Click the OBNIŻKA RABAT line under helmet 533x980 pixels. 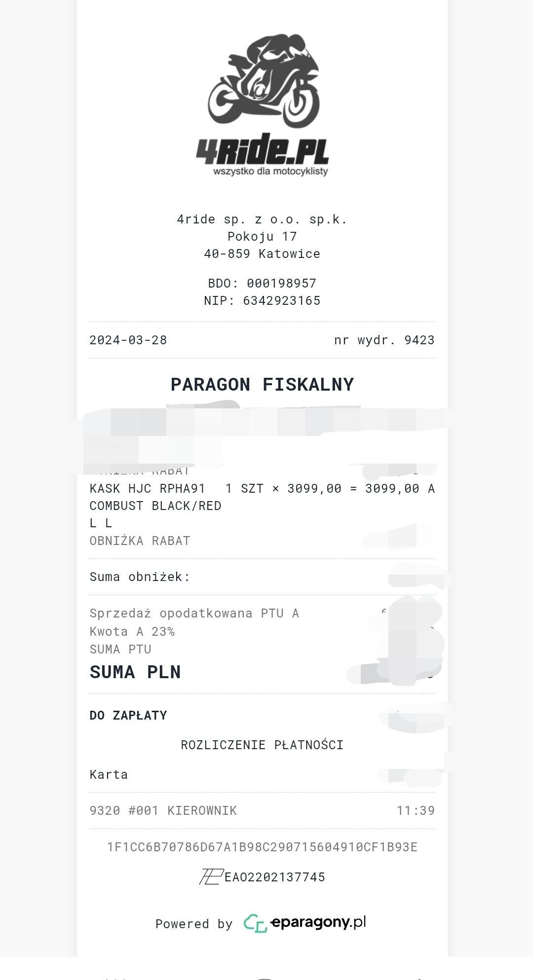(140, 541)
